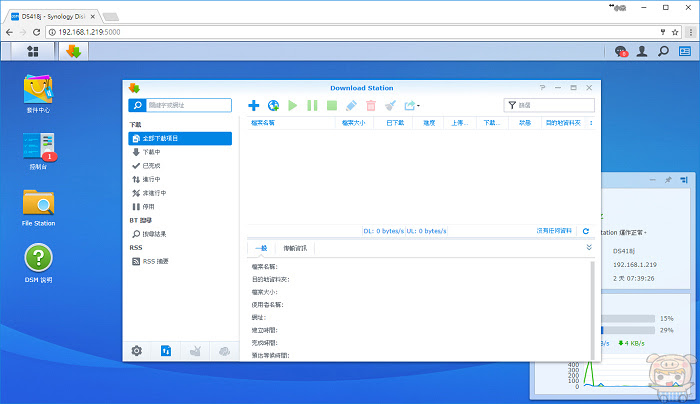Click the 15% usage bar in widget
700x404 pixels.
click(x=628, y=319)
